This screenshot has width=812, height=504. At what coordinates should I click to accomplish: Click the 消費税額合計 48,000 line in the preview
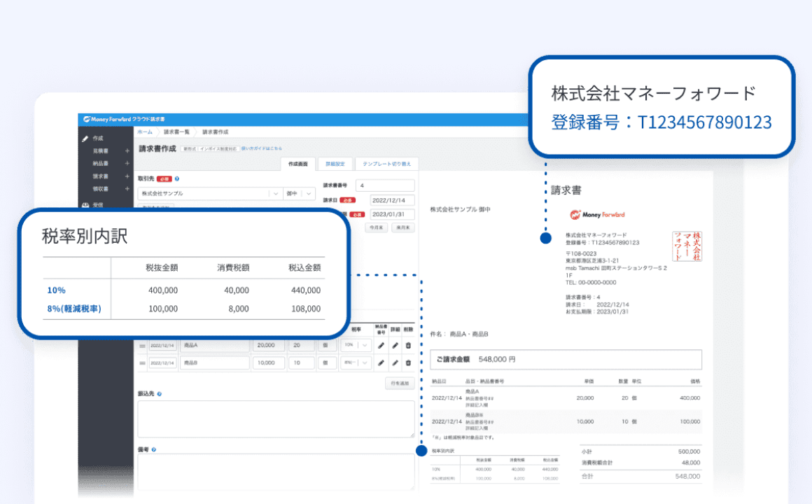pos(640,463)
